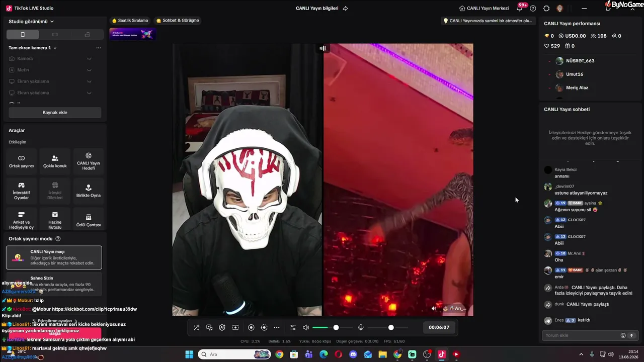
Task: Click the dashed-circle replay record icon
Action: [264, 327]
